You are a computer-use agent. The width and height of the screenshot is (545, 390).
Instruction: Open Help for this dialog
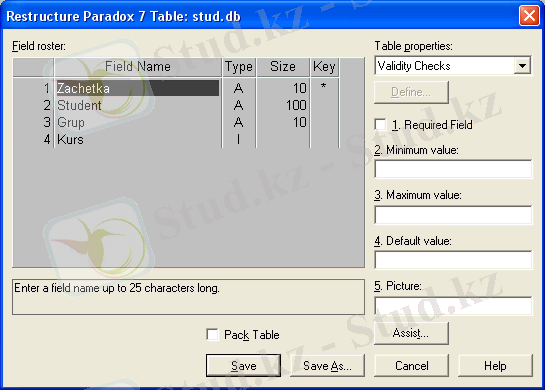[x=495, y=365]
